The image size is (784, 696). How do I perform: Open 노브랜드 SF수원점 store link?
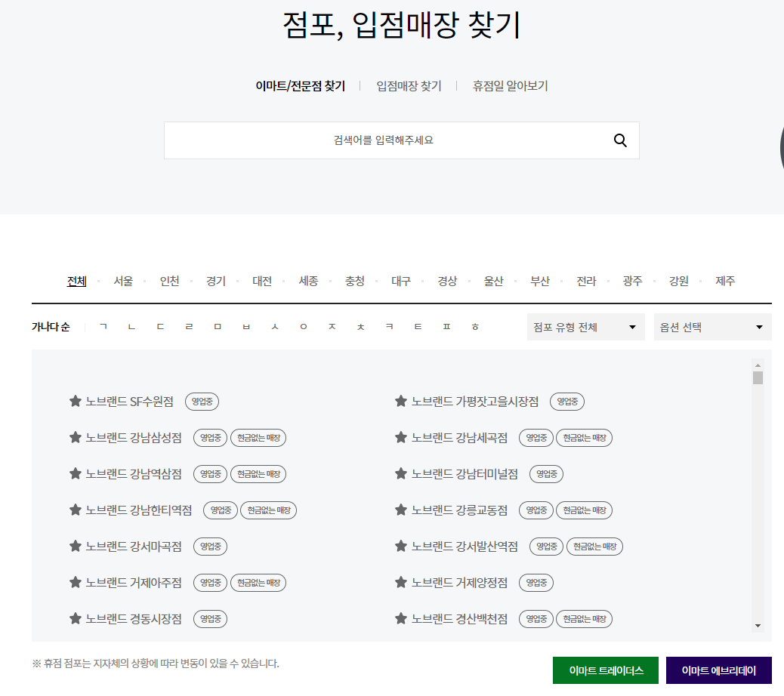[x=129, y=401]
